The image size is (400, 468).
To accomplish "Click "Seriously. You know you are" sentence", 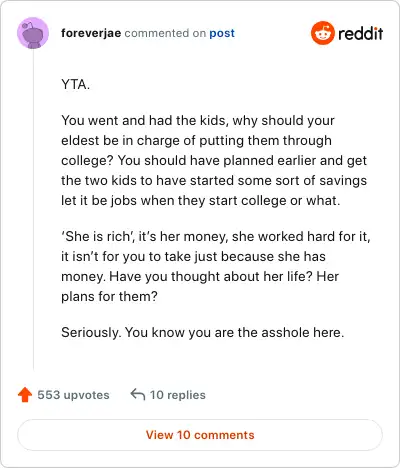I will pyautogui.click(x=202, y=332).
